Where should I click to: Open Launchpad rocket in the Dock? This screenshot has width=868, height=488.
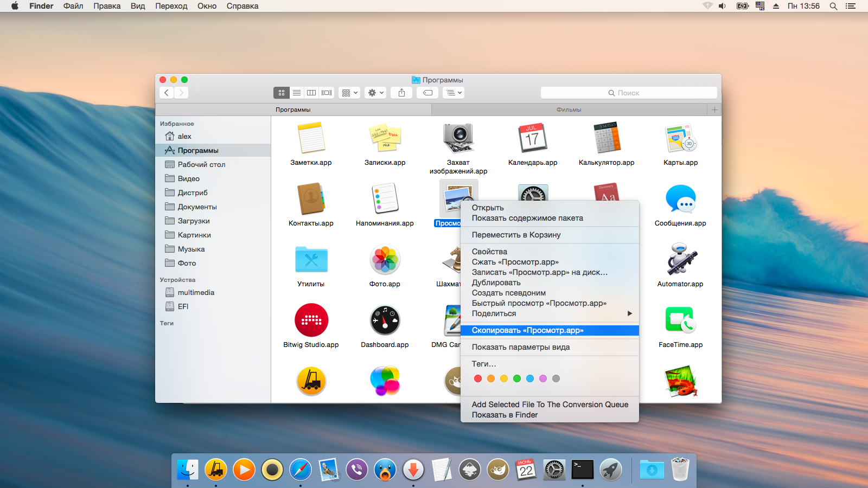pyautogui.click(x=611, y=470)
